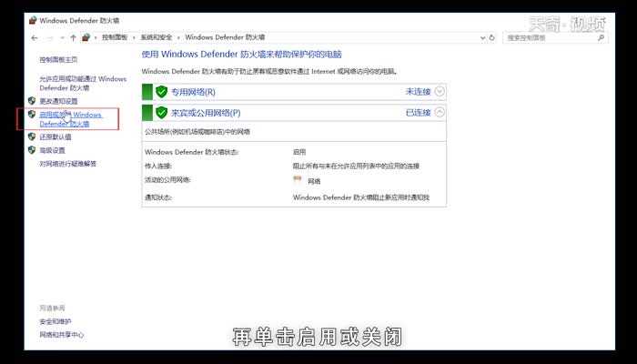Click the 传入连接: label
The height and width of the screenshot is (364, 637).
(158, 167)
